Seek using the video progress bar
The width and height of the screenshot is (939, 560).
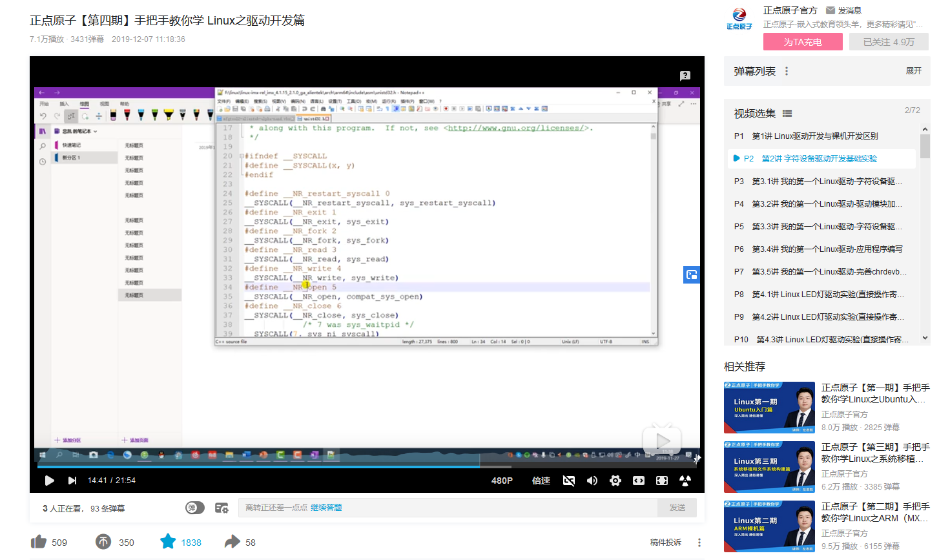(x=366, y=466)
